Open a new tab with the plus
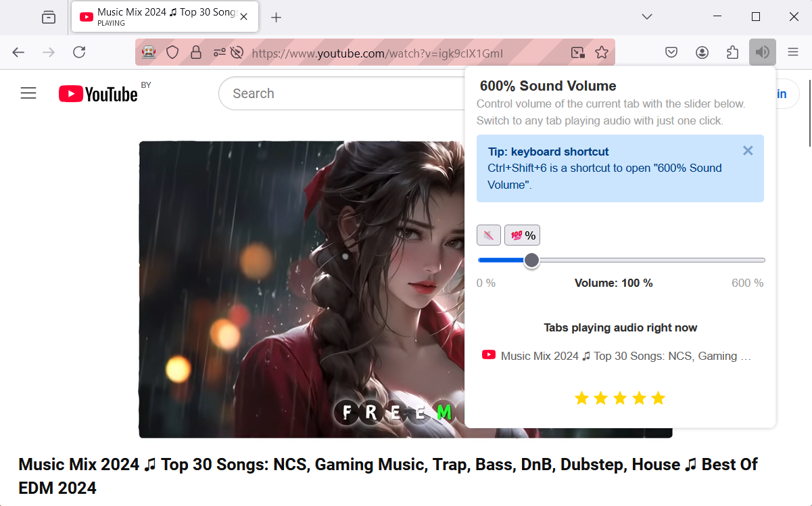812x506 pixels. (x=276, y=18)
